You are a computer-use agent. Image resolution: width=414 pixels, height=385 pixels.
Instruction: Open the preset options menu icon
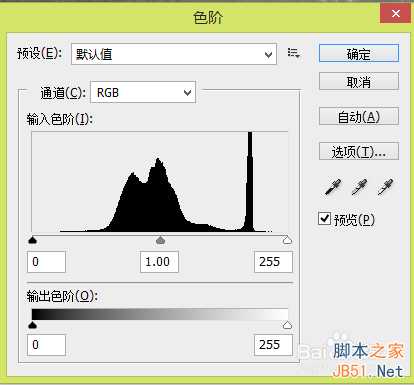294,53
